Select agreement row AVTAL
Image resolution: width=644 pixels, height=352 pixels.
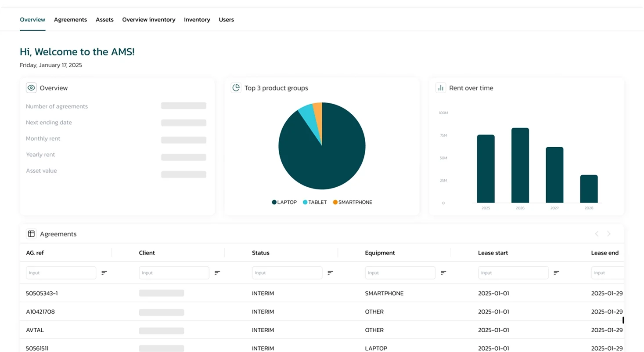click(322, 330)
